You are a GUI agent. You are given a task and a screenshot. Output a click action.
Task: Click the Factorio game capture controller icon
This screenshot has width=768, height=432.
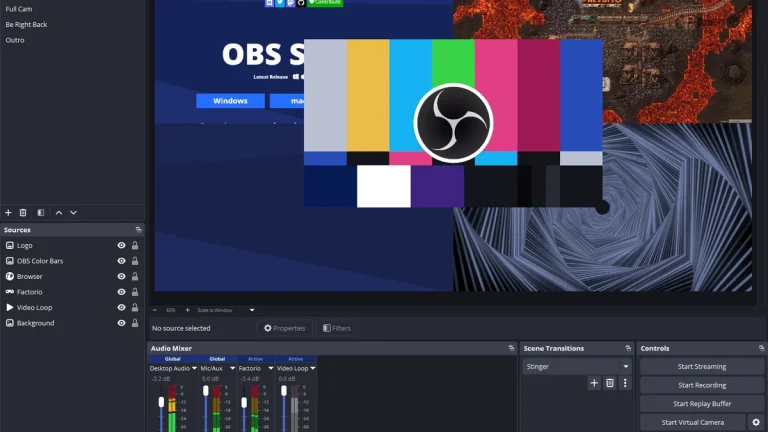point(9,292)
